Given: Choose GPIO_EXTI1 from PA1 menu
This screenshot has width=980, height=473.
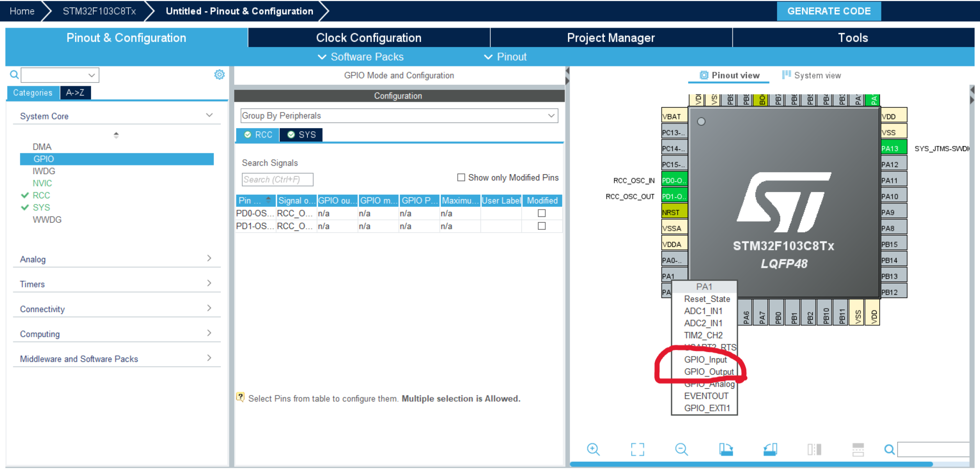Looking at the screenshot, I should tap(707, 408).
